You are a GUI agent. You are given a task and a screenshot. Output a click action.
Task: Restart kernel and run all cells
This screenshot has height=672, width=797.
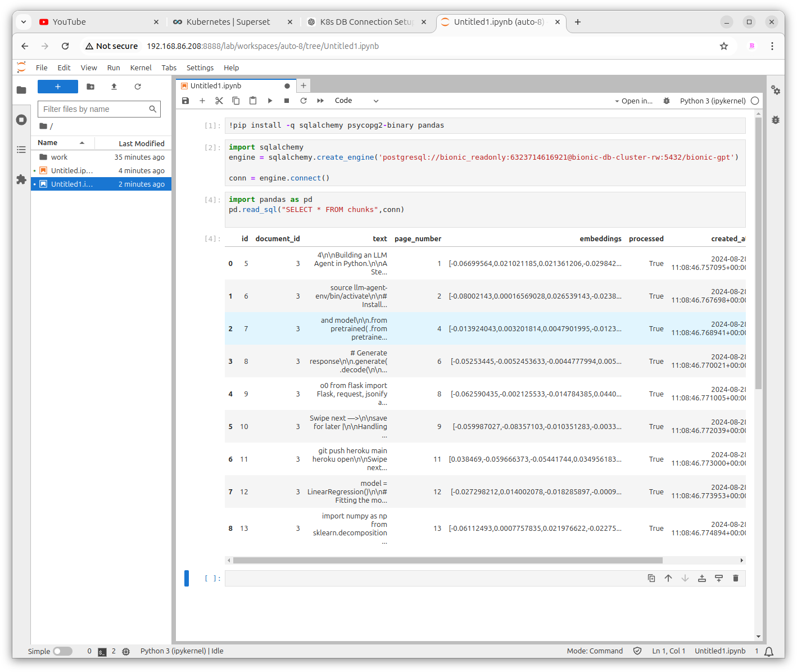point(320,101)
